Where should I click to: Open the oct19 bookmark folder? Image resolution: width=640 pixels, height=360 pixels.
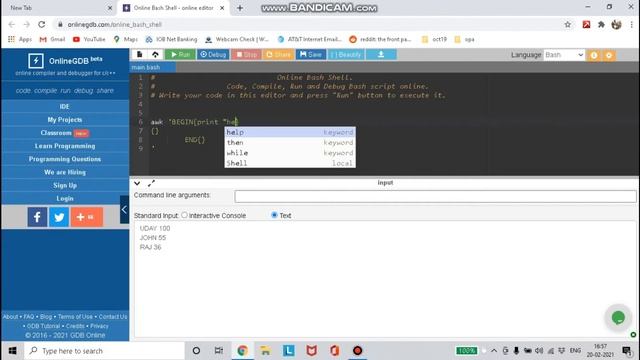(434, 39)
